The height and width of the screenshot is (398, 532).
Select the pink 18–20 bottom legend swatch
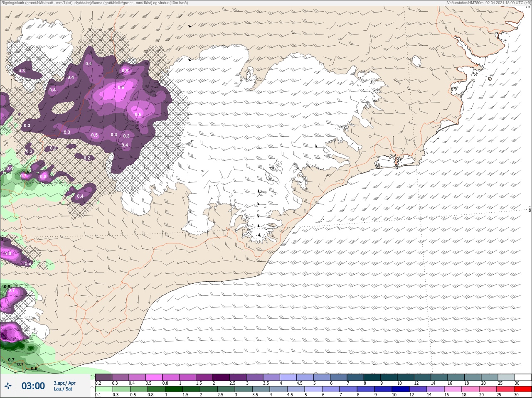coord(470,389)
